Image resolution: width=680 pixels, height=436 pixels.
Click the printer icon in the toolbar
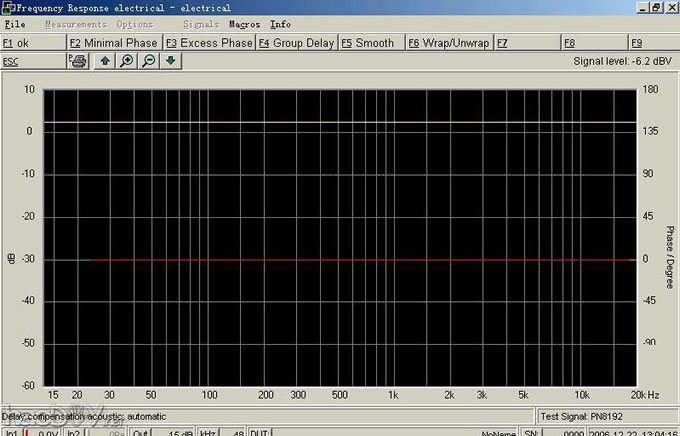coord(78,61)
